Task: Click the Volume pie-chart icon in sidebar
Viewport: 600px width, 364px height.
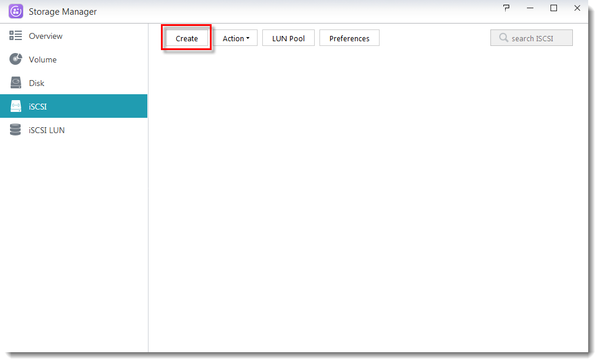Action: coord(16,59)
